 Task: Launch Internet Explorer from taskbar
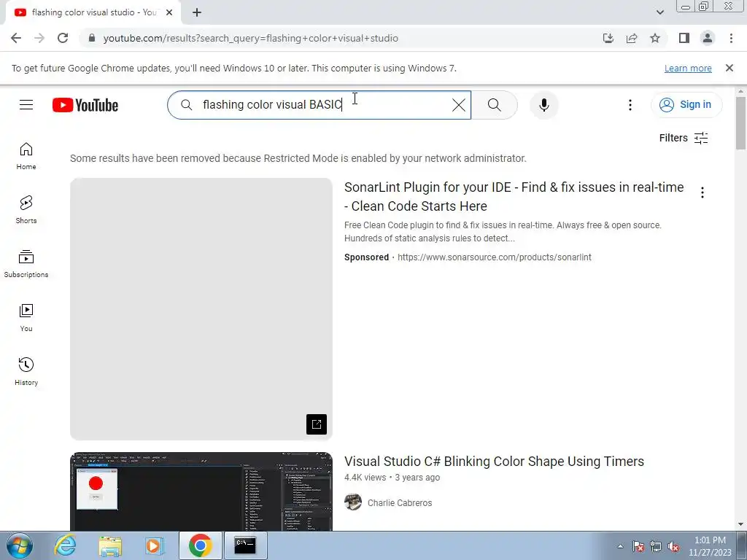tap(65, 545)
